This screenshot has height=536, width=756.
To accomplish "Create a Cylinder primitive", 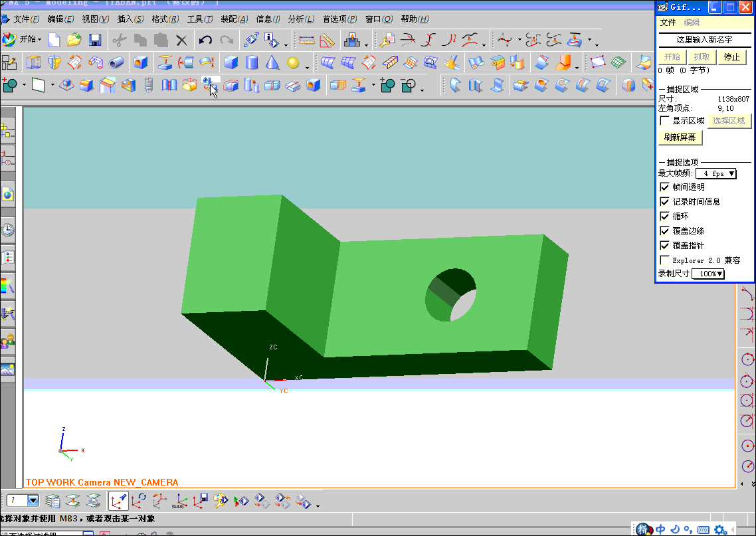I will (x=252, y=62).
